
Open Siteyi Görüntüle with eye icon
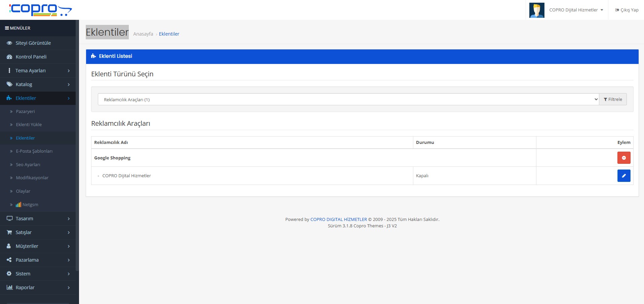(33, 43)
